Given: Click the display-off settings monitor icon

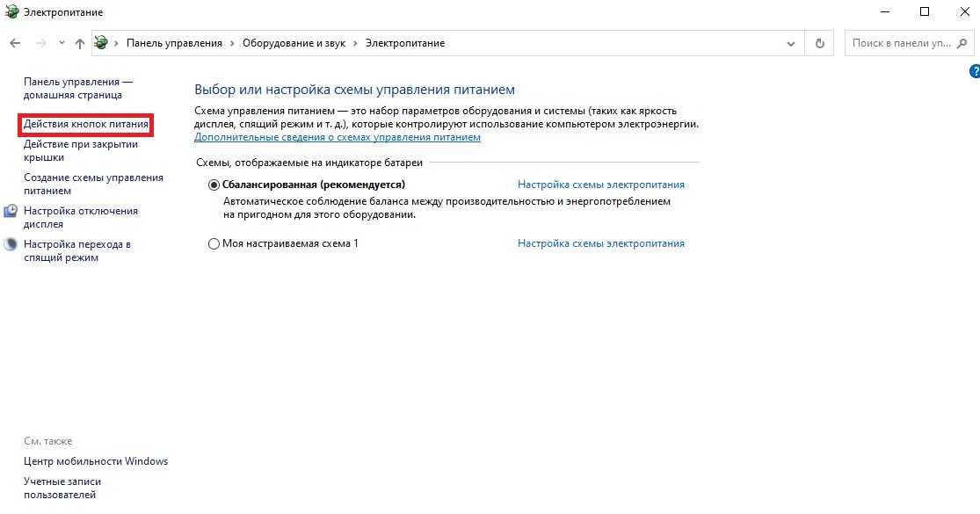Looking at the screenshot, I should [11, 211].
